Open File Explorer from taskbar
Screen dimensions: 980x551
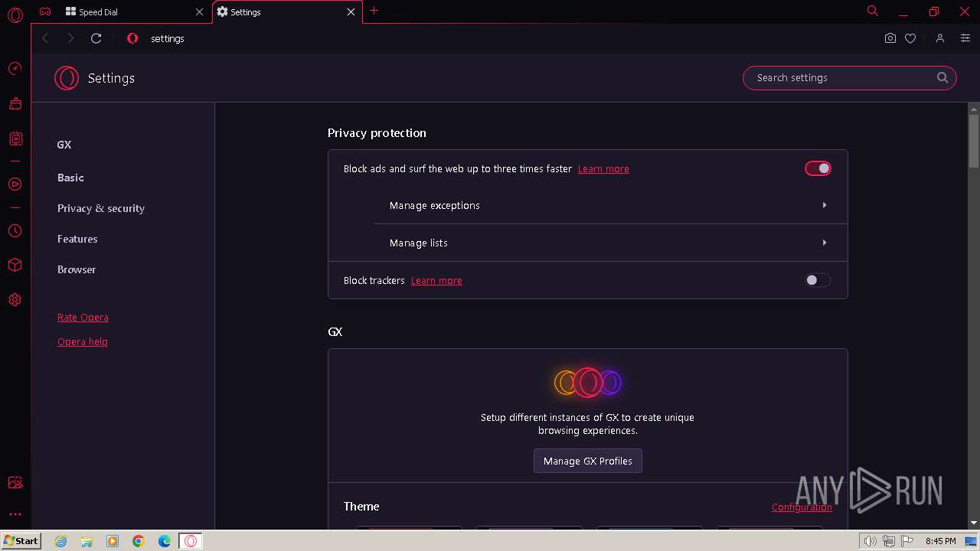(x=87, y=541)
